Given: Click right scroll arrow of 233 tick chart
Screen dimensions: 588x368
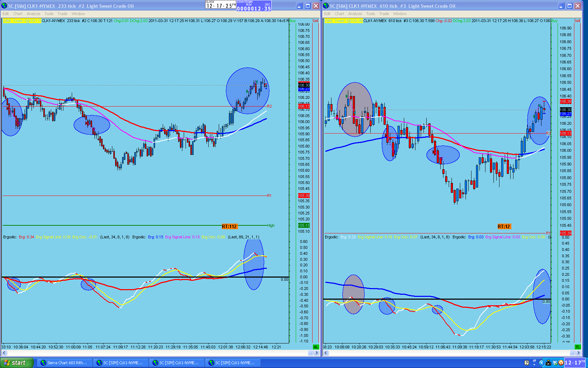Looking at the screenshot, I should tap(317, 353).
